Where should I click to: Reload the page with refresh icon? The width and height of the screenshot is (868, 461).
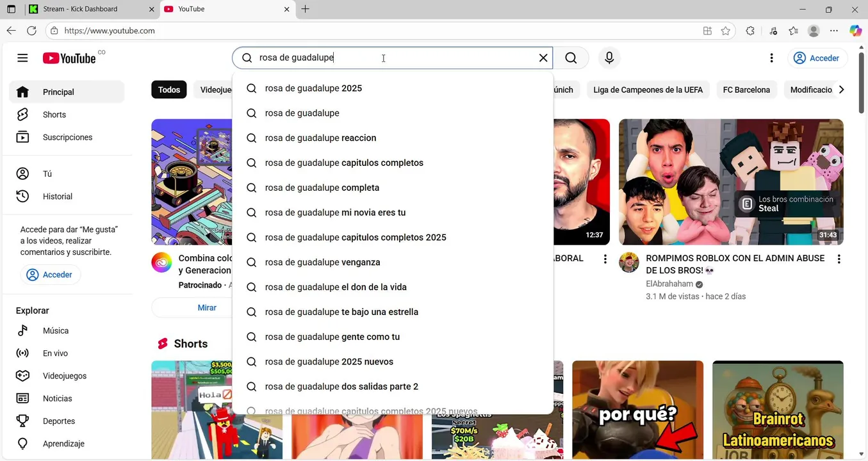31,31
